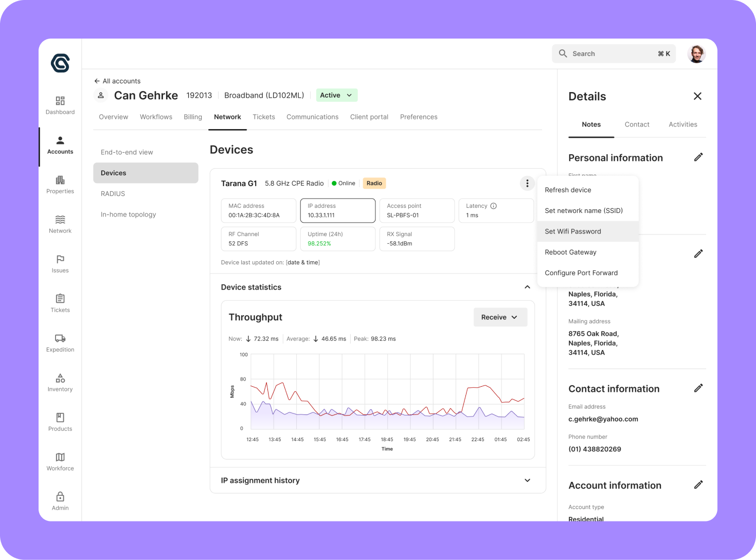
Task: Select the Notes tab in Details
Action: pos(591,124)
